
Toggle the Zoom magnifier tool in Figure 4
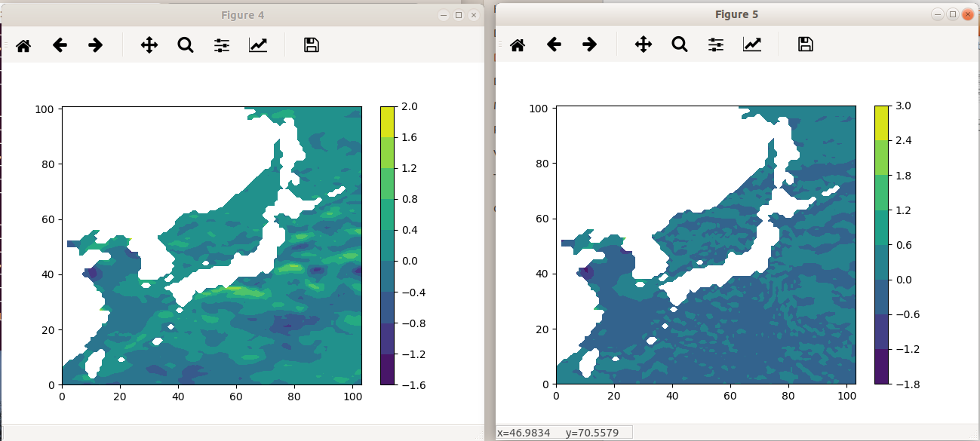186,45
